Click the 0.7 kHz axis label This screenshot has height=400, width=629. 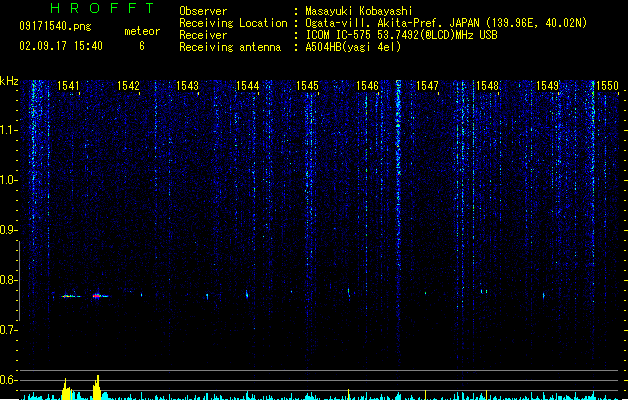pyautogui.click(x=7, y=330)
